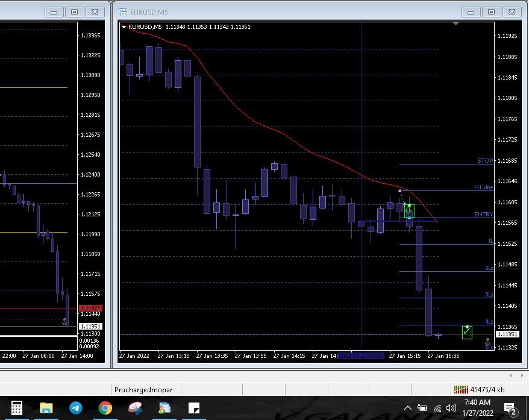Click the 0.00136 value in the left chart
The image size is (529, 420).
click(x=89, y=340)
